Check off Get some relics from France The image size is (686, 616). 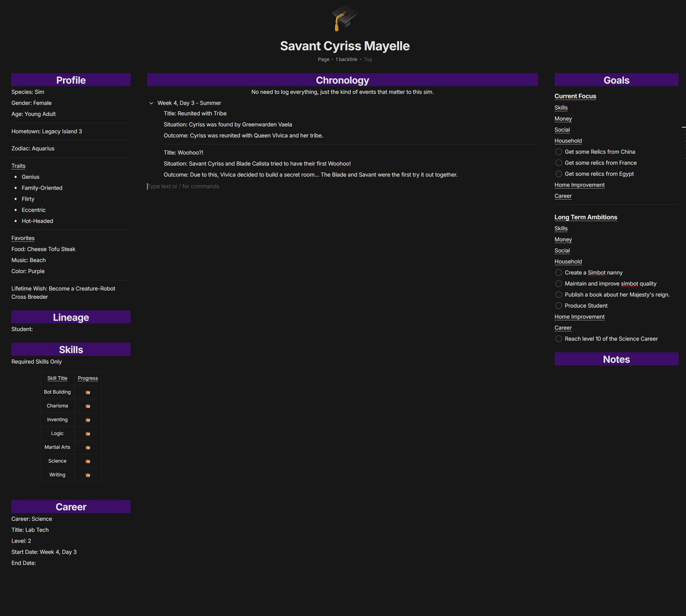[x=558, y=163]
